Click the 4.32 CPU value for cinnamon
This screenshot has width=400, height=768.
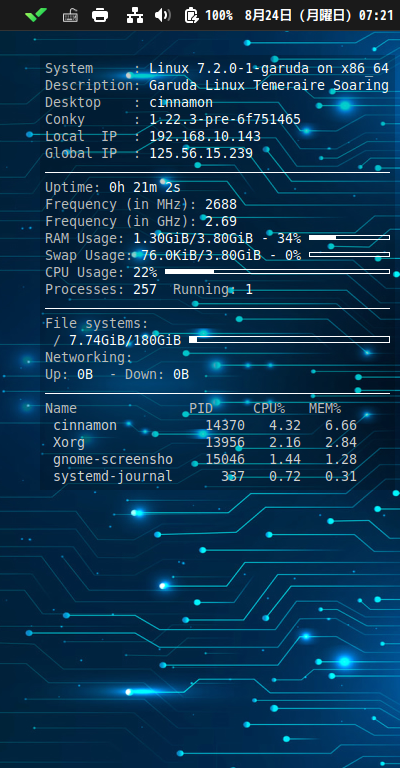coord(284,426)
